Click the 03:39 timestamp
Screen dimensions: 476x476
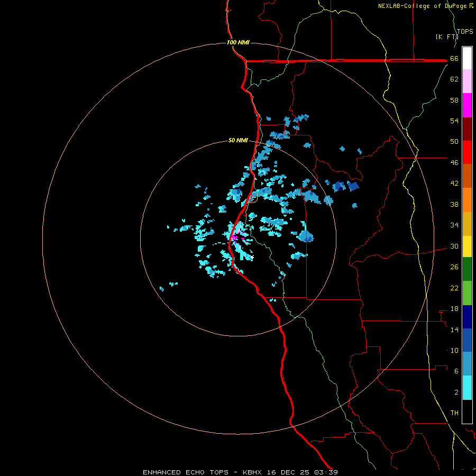(x=326, y=472)
